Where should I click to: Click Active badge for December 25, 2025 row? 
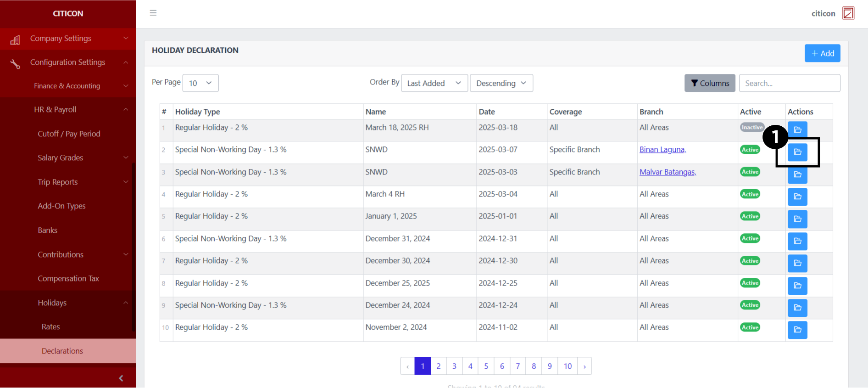pos(750,283)
